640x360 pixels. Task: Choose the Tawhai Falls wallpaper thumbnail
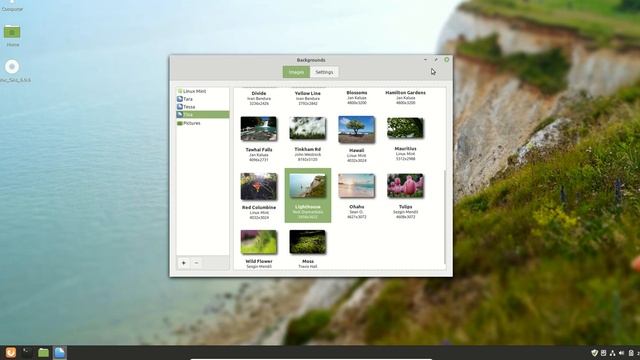click(x=259, y=129)
